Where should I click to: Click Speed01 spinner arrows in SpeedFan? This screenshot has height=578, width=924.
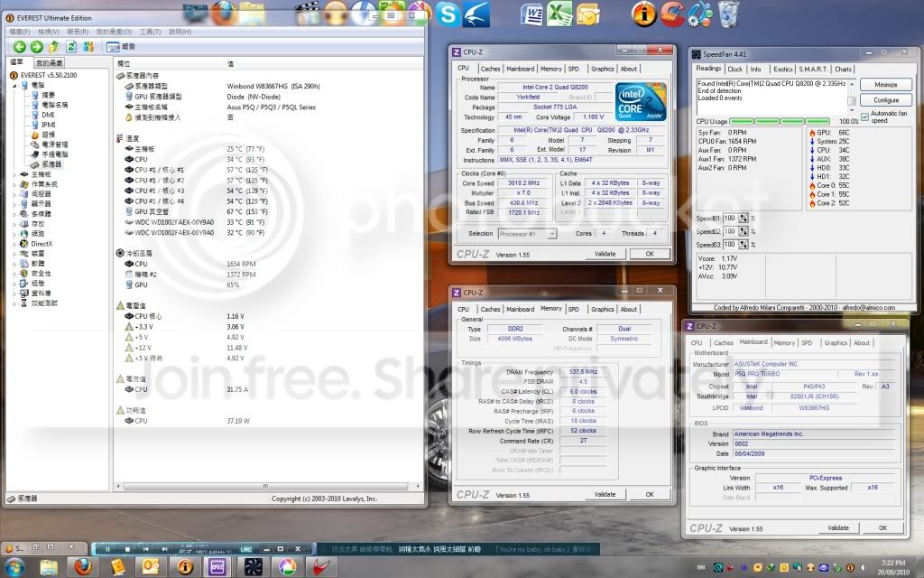[x=744, y=219]
